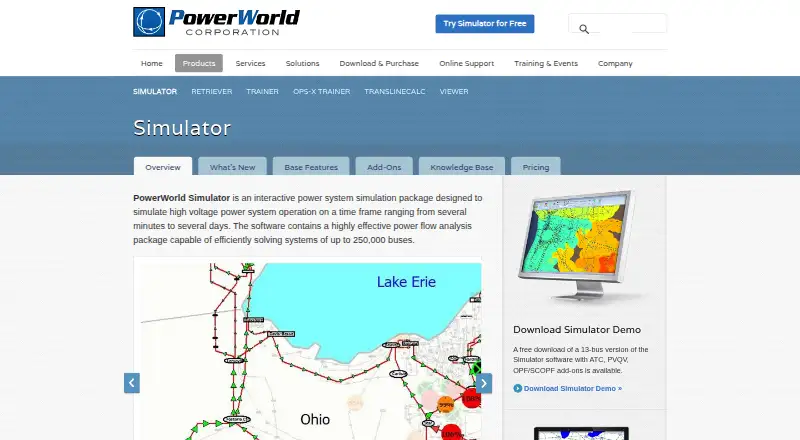Open the Online Support menu
Viewport: 800px width, 440px height.
pos(466,63)
